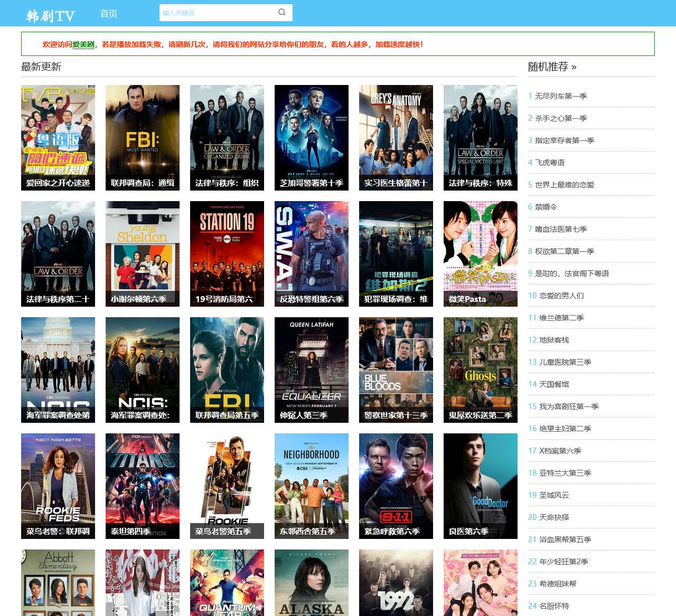Focus the keyword search input field
Viewport: 676px width, 616px height.
(217, 13)
